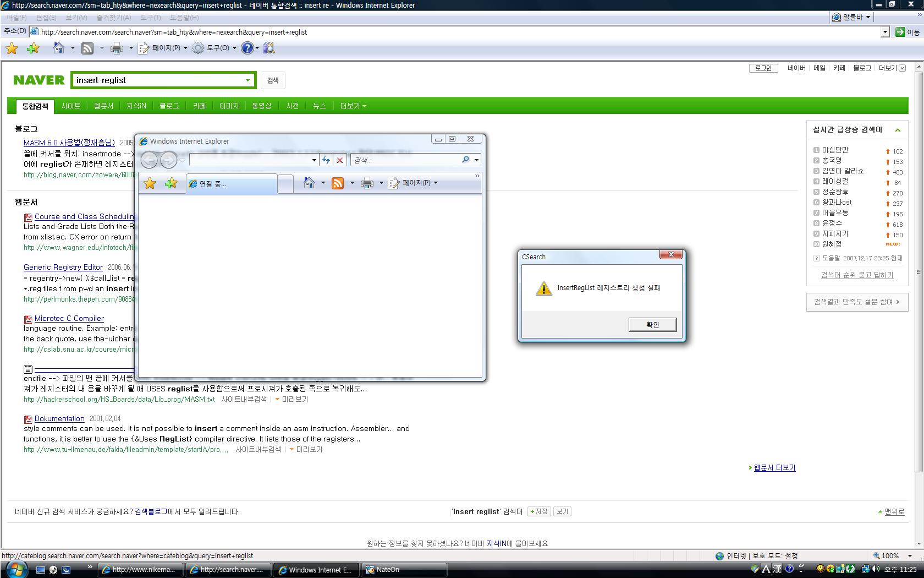The width and height of the screenshot is (924, 578).
Task: Click the volume speaker tray icon
Action: tap(876, 569)
